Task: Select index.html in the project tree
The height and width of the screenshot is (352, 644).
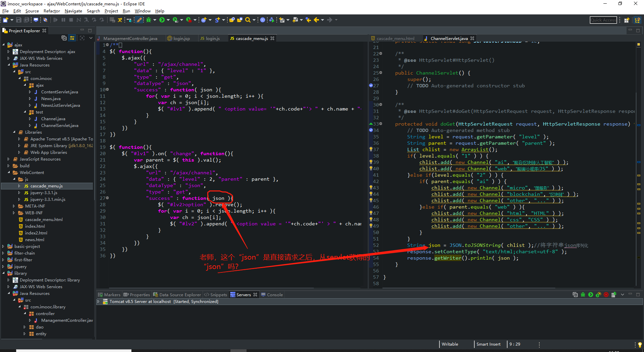Action: point(35,226)
